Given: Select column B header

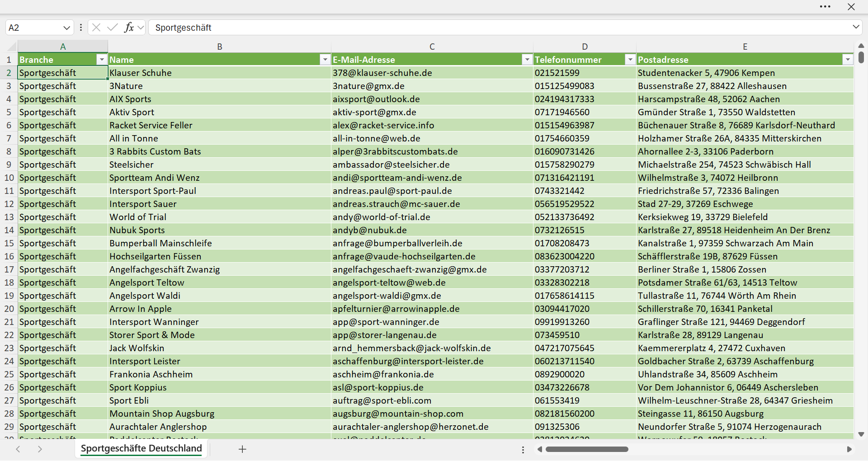Looking at the screenshot, I should tap(220, 47).
